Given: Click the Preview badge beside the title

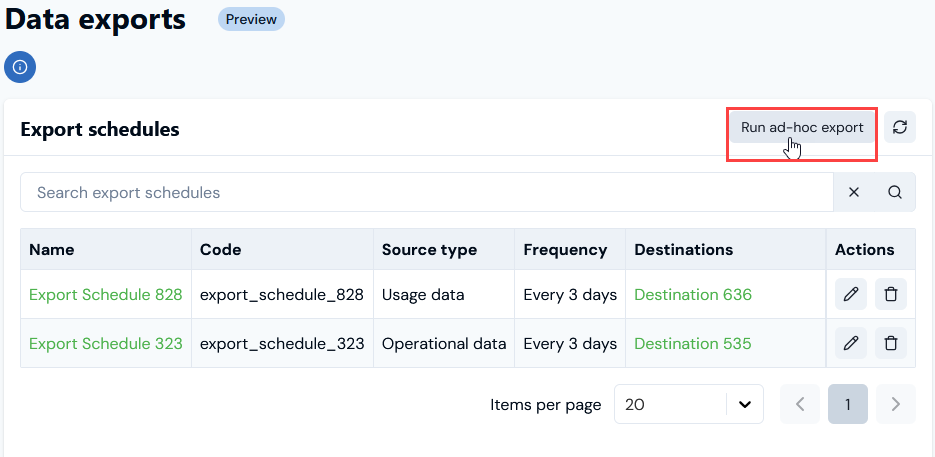Looking at the screenshot, I should click(251, 19).
